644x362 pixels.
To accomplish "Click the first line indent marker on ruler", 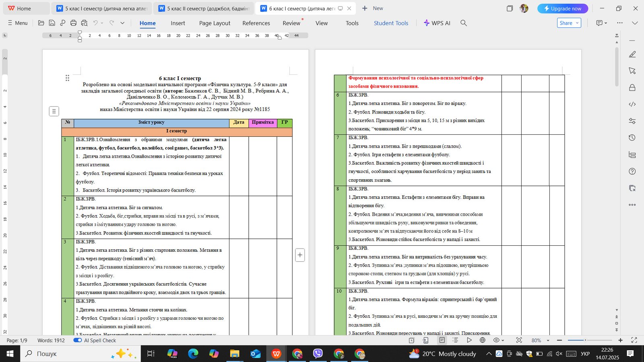I will 80,32.
